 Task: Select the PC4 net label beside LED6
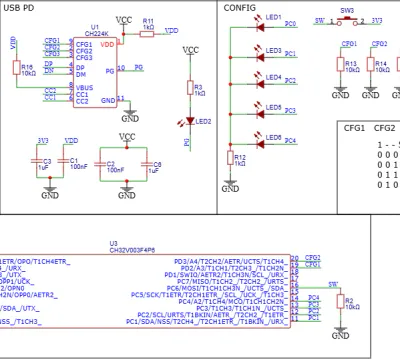click(290, 141)
